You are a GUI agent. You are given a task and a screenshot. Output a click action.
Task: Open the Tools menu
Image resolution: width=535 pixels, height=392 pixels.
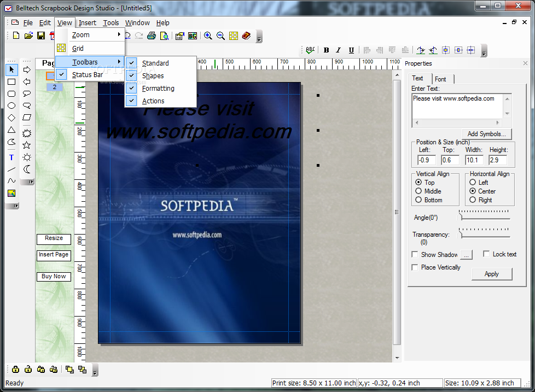point(111,23)
